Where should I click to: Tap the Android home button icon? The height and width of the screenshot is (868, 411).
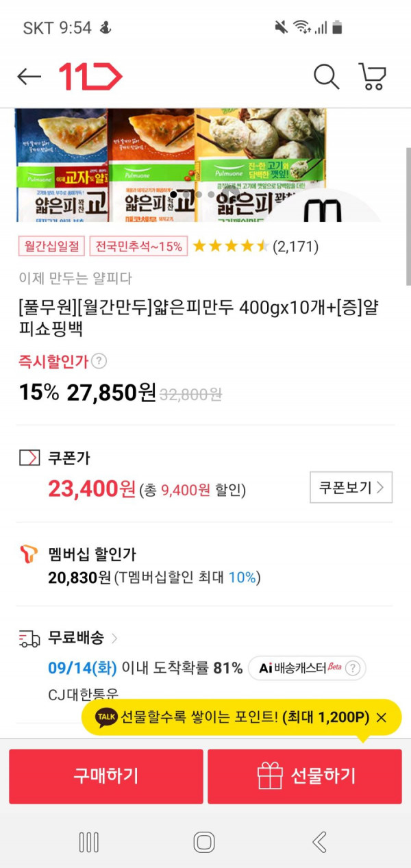click(x=204, y=842)
